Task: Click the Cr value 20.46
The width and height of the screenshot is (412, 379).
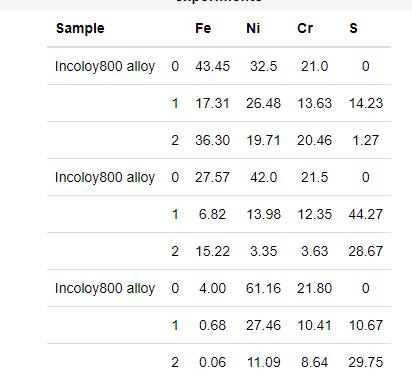Action: 314,140
